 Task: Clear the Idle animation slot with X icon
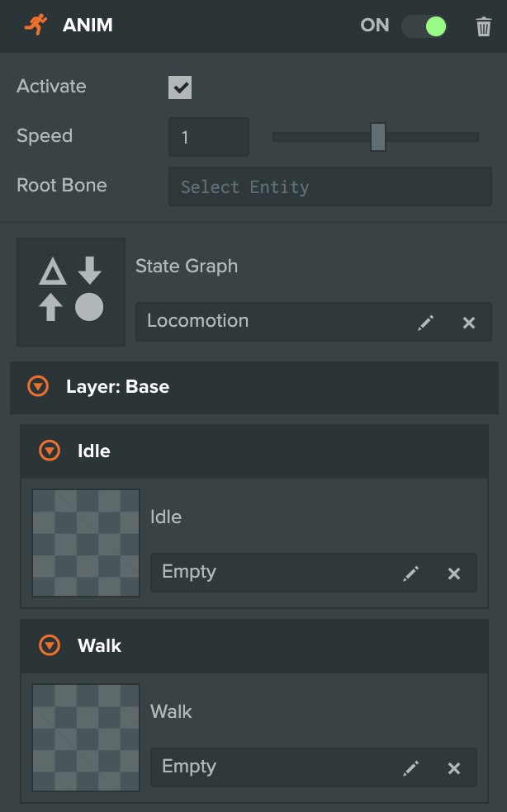(454, 573)
